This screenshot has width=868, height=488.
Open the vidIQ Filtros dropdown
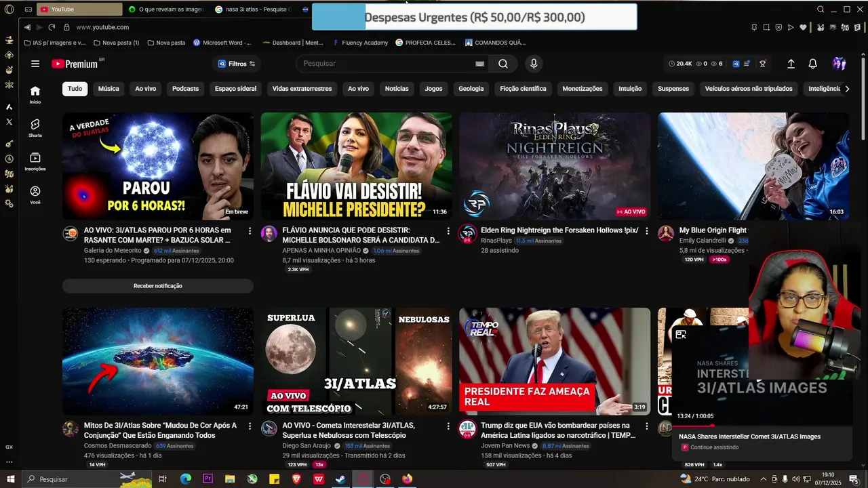[x=236, y=64]
